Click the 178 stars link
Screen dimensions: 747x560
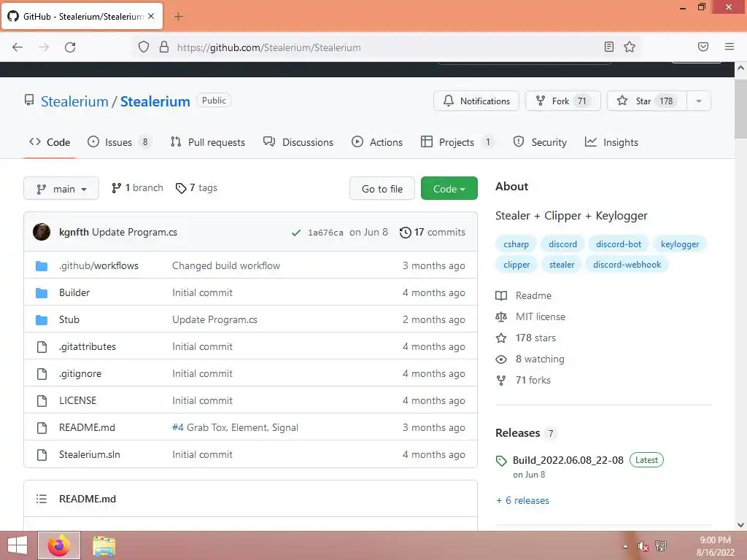(535, 338)
